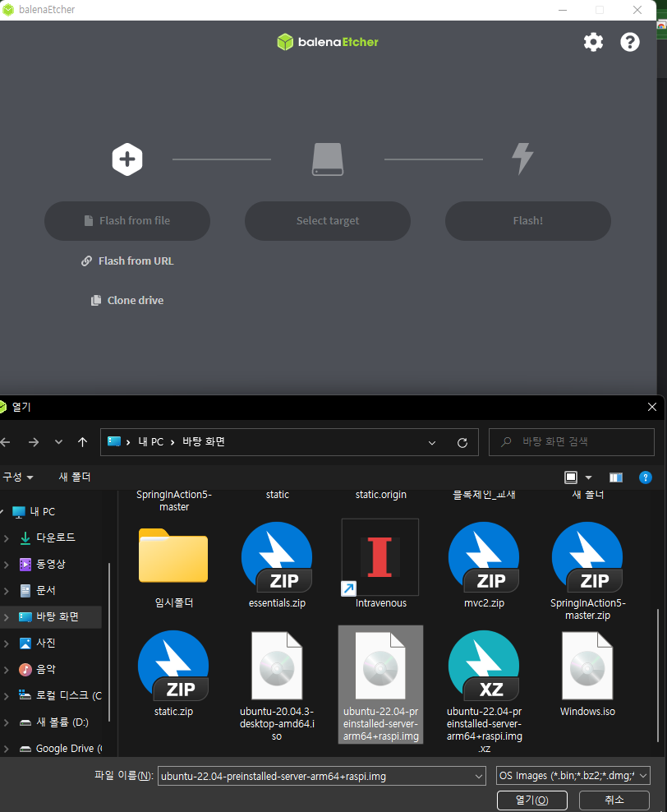
Task: Select 동영상 in the sidebar
Action: coord(43,564)
